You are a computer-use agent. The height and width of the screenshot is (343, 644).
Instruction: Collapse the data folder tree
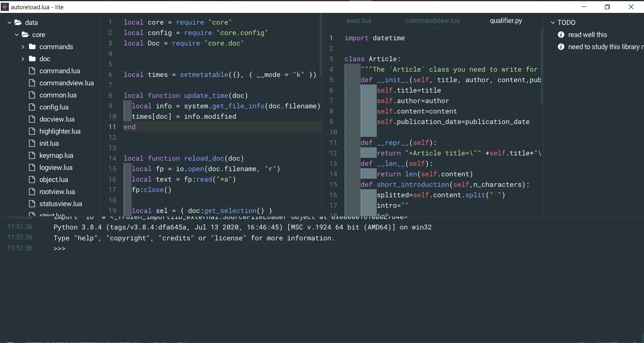point(10,23)
